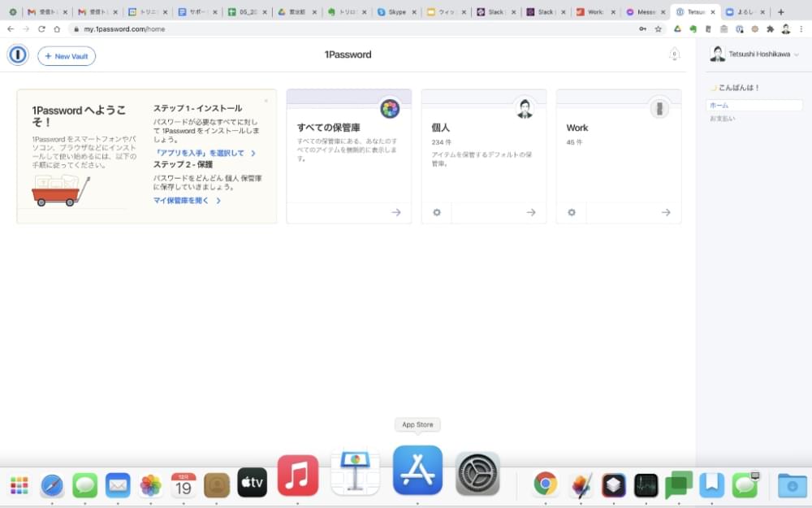Click arrow to open Work vault
Viewport: 812px width, 508px height.
[x=665, y=212]
